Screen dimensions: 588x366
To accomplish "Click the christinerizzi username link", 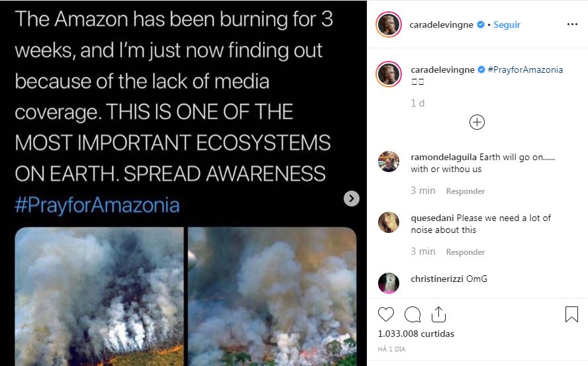I will tap(437, 279).
